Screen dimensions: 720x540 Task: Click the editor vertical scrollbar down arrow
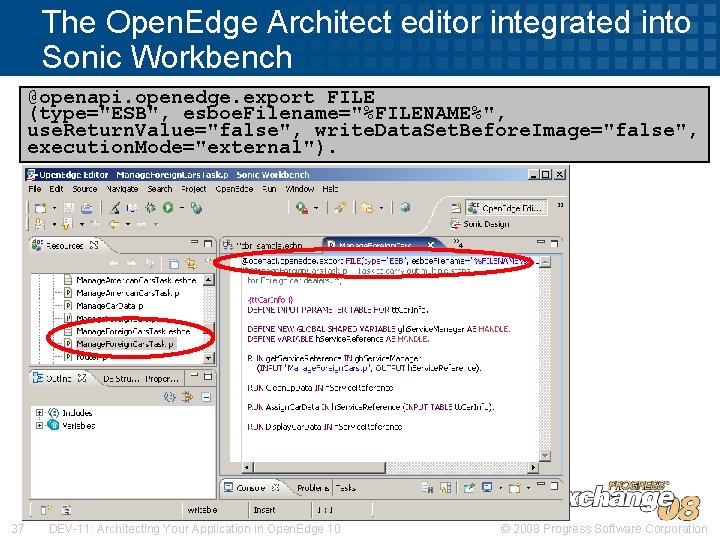545,456
